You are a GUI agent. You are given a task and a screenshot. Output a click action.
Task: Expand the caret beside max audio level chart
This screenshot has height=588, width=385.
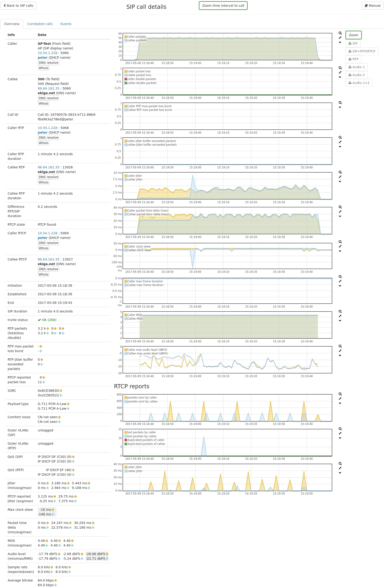pos(340,356)
